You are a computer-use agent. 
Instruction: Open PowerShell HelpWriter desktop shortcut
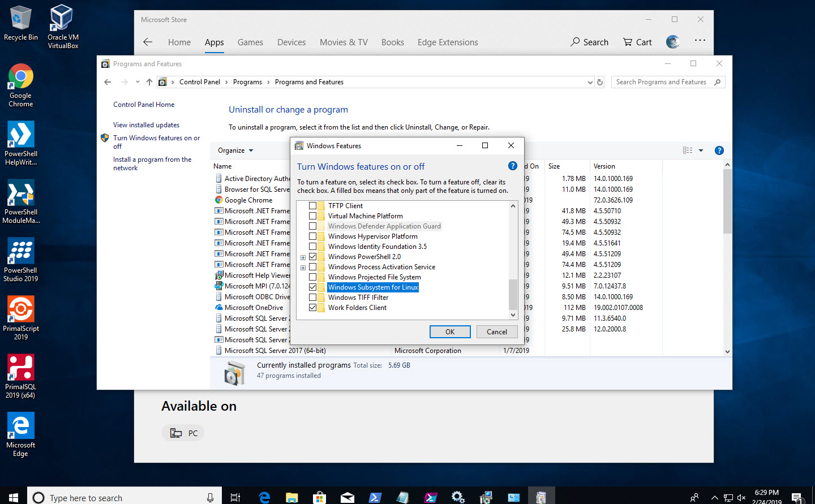(x=21, y=143)
